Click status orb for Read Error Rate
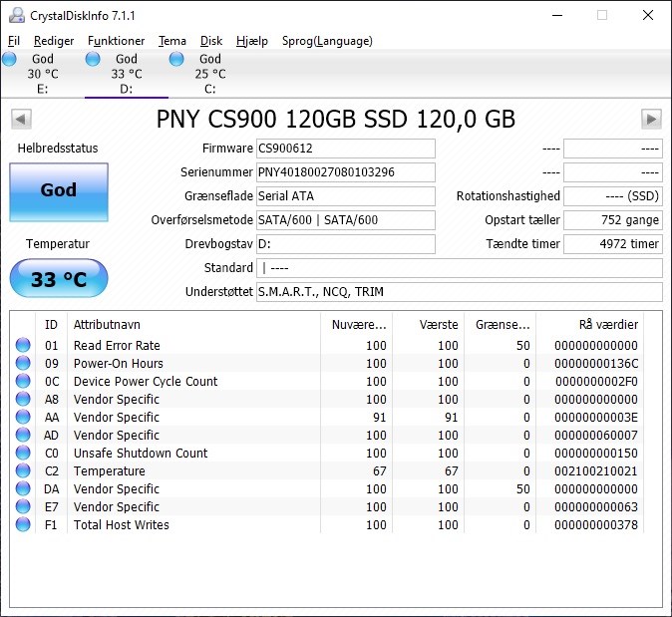Screen dimensions: 672x617 click(23, 345)
